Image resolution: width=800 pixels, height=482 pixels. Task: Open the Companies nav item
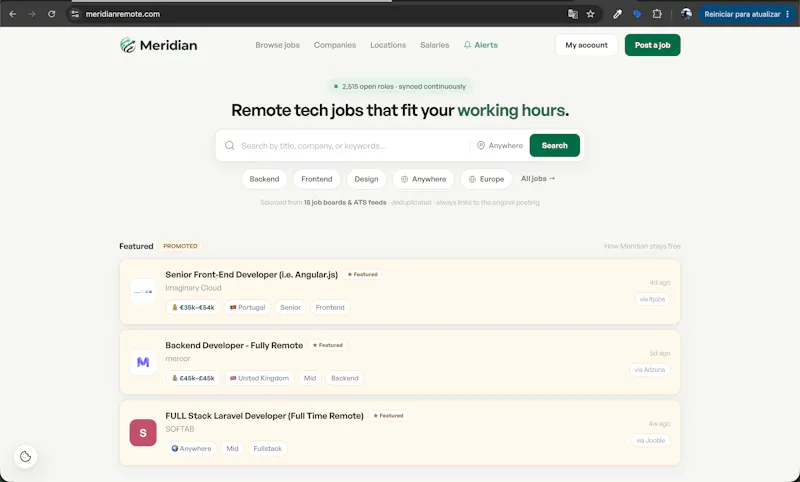335,45
